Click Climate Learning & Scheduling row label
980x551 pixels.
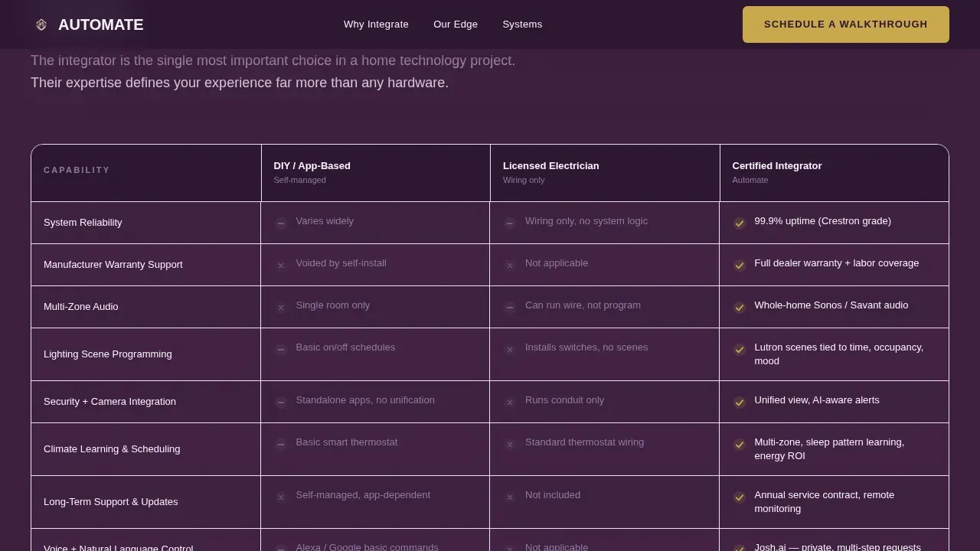pos(112,449)
